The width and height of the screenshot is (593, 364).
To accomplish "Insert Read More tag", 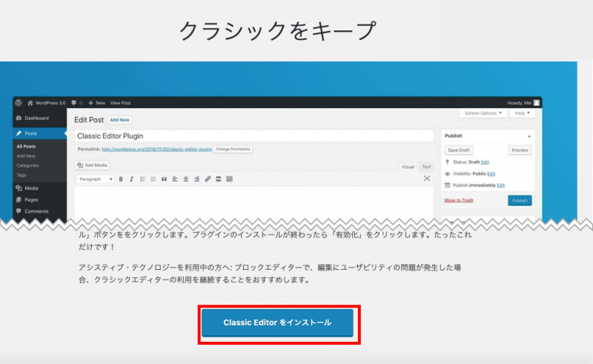I will (x=218, y=179).
